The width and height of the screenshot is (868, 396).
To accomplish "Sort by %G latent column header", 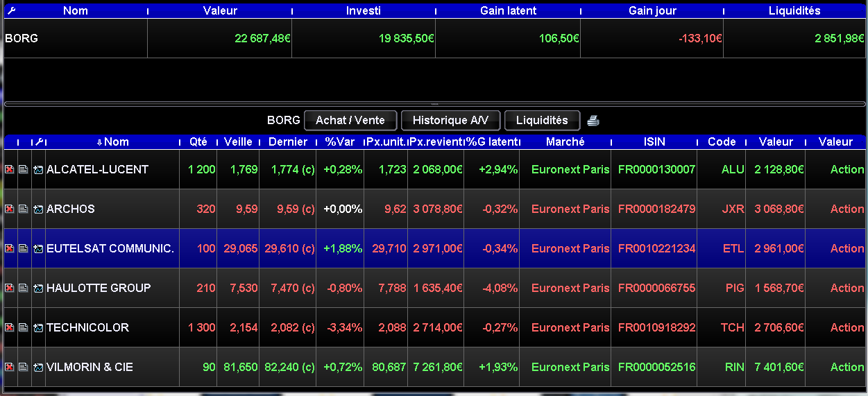I will (492, 141).
